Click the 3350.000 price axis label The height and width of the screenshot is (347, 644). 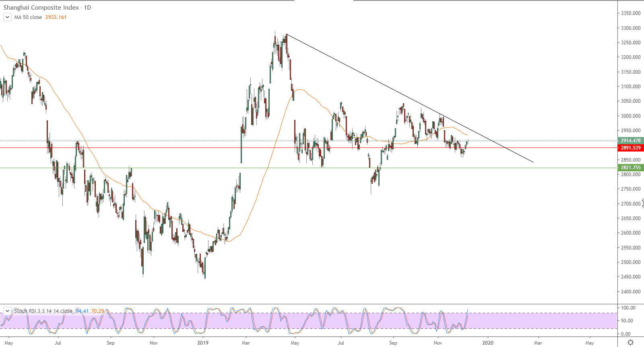[631, 13]
